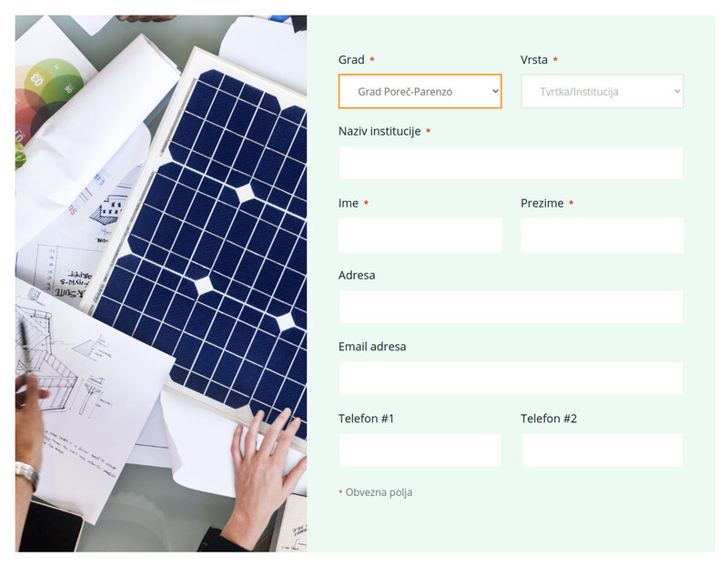Open the Grad dropdown showing Grad Poreč-Parenzo
The height and width of the screenshot is (566, 728).
(x=420, y=91)
